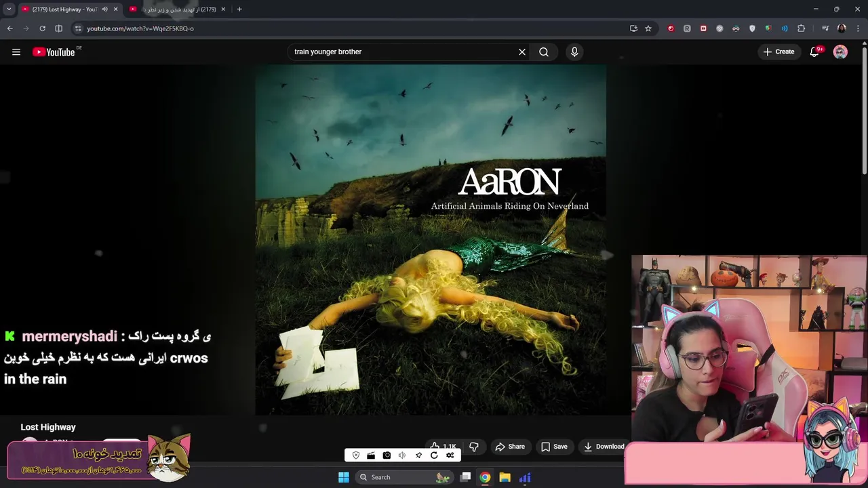Download the video
The image size is (868, 488).
tap(604, 447)
